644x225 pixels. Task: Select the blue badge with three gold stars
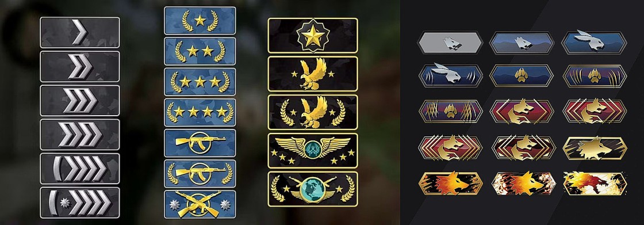200,82
